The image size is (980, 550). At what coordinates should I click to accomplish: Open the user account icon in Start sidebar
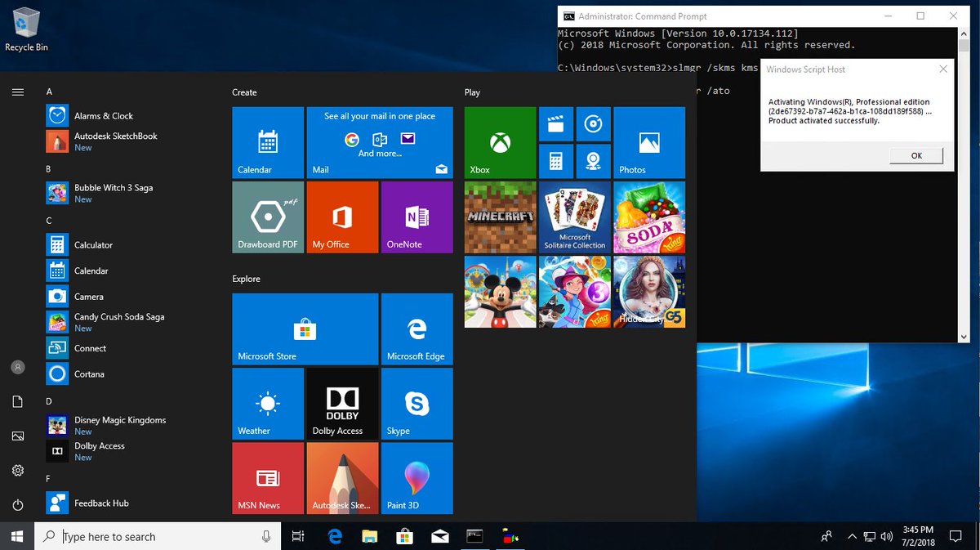coord(18,368)
